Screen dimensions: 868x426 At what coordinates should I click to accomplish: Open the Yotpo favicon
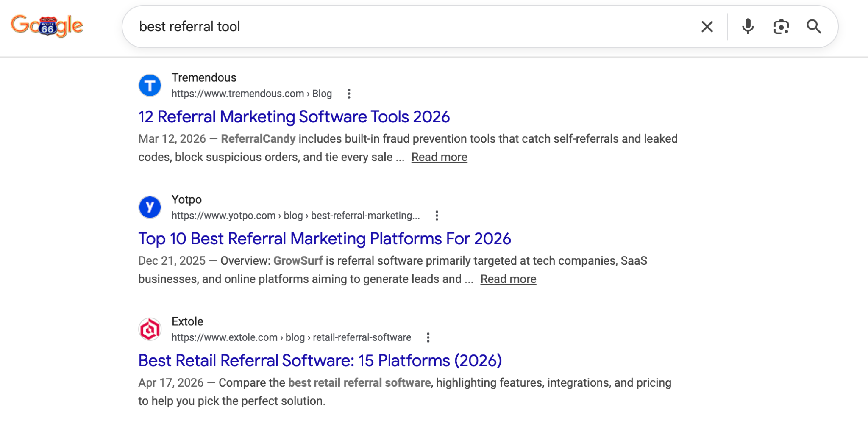pyautogui.click(x=150, y=207)
